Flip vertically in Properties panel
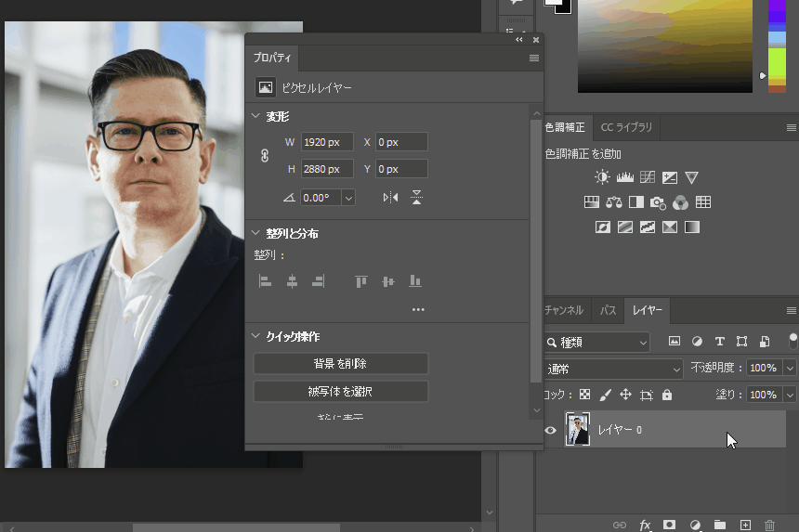The image size is (799, 532). [416, 198]
